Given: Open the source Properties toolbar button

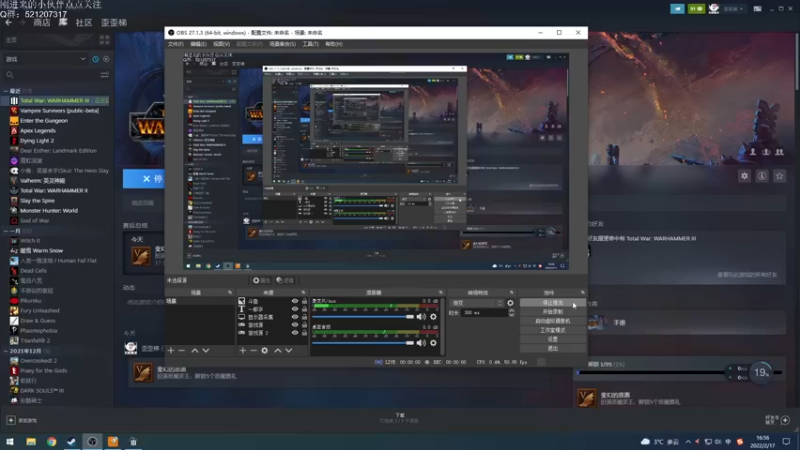Looking at the screenshot, I should 261,281.
